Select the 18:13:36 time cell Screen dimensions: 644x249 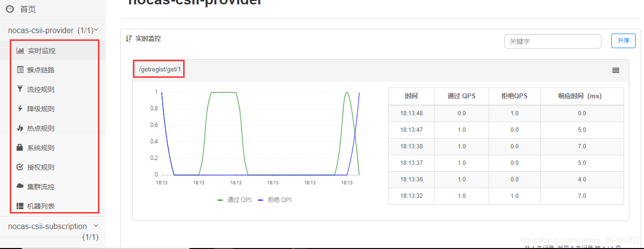tap(412, 179)
